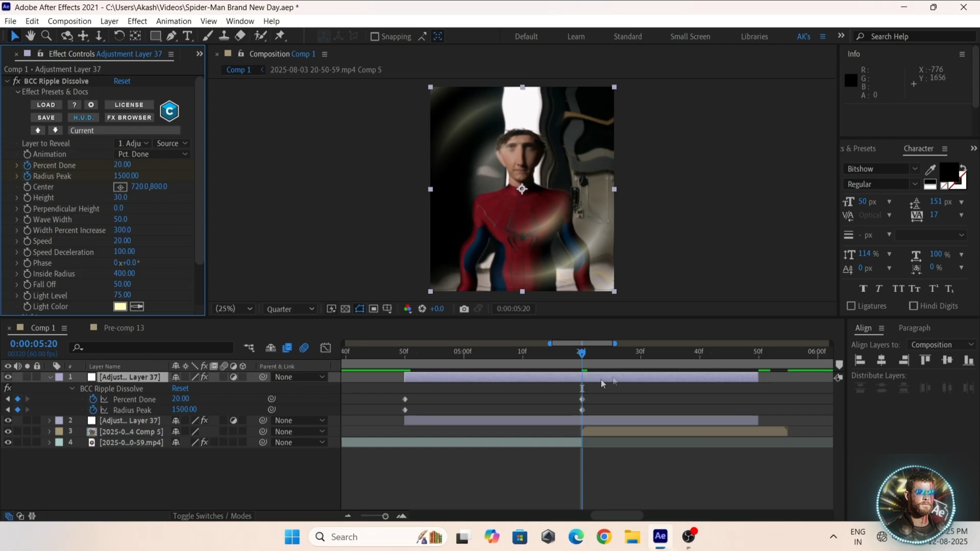Select the Puppet Pin tool
The image size is (980, 551).
point(280,36)
